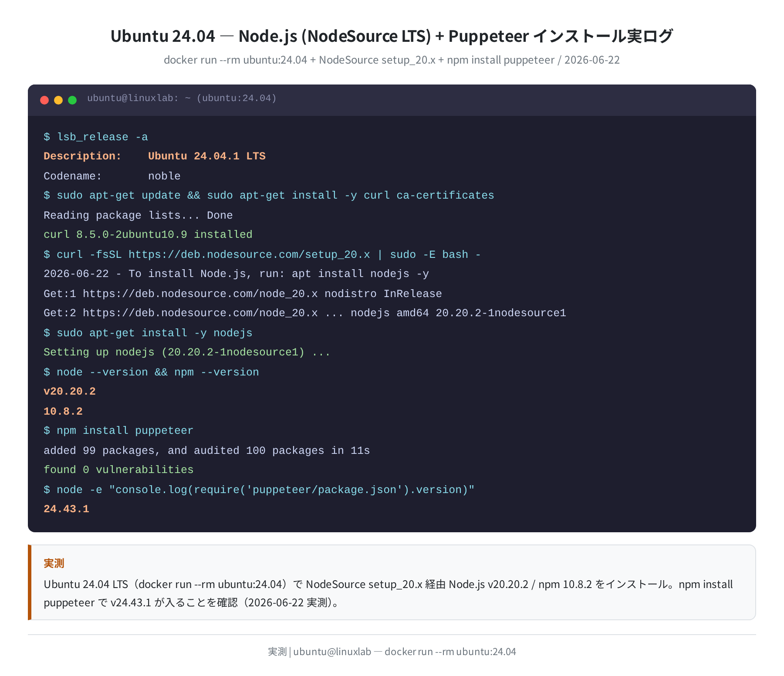The image size is (784, 676).
Task: Click the '2026-06-22 - To install Node.js' line
Action: click(x=236, y=274)
